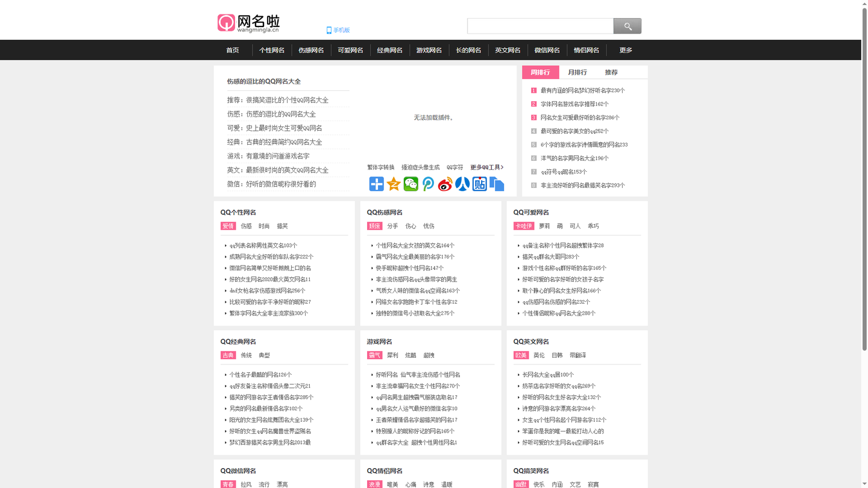The height and width of the screenshot is (488, 868).
Task: Open the 英文网名 nav item
Action: (x=508, y=50)
